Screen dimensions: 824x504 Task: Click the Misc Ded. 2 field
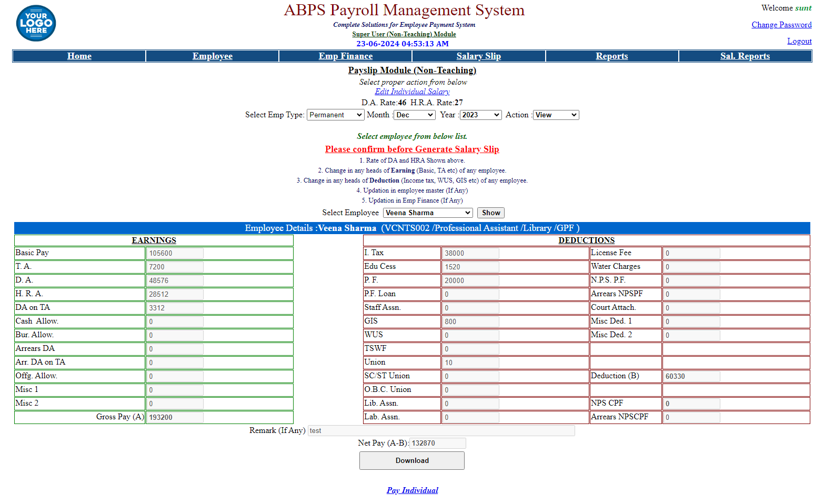click(x=691, y=335)
